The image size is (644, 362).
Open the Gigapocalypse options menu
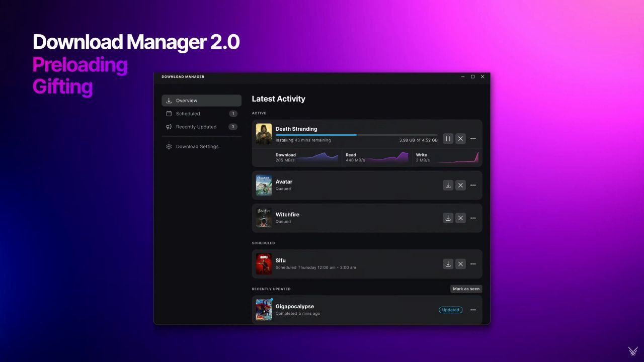(x=473, y=310)
